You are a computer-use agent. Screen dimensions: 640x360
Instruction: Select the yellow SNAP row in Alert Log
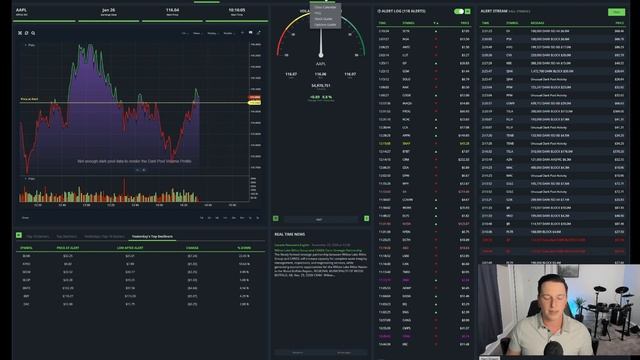[x=423, y=144]
